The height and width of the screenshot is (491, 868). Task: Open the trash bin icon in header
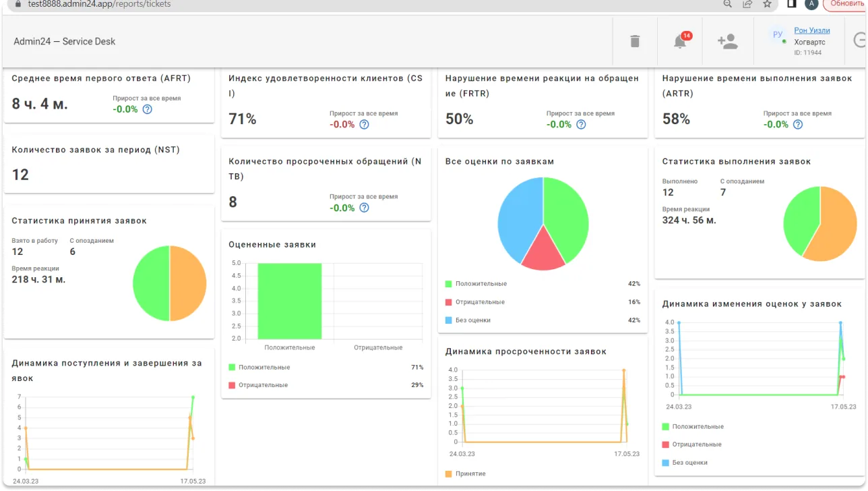(x=634, y=41)
